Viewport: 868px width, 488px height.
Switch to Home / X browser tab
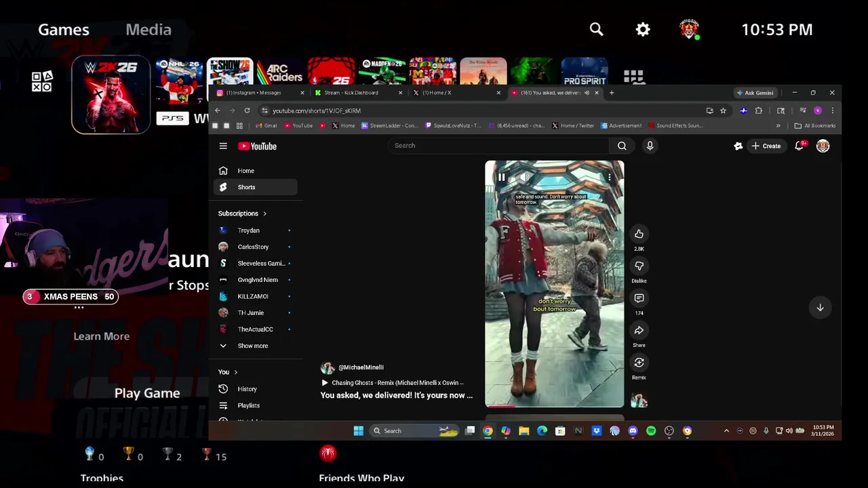[x=457, y=93]
